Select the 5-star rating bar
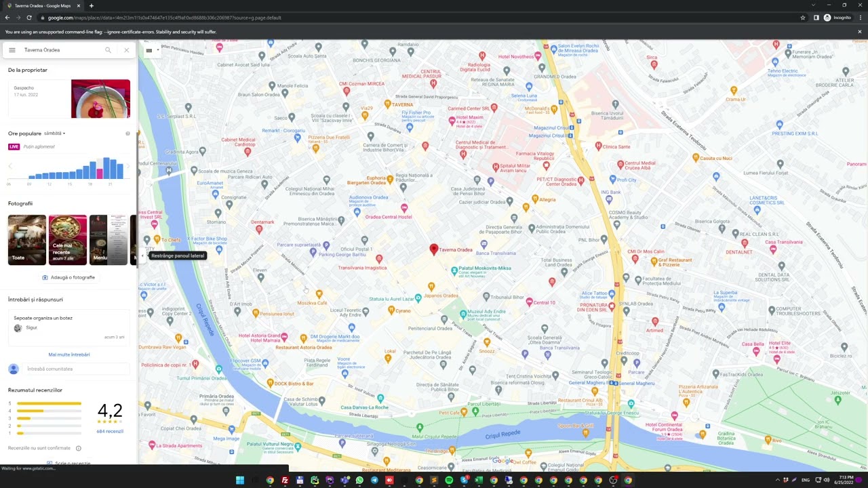Viewport: 868px width, 488px height. coord(49,403)
